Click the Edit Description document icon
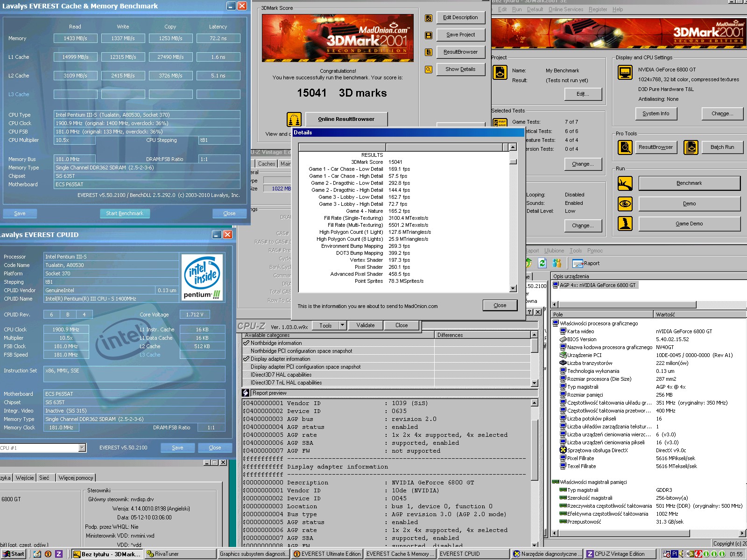The image size is (747, 560). pos(428,18)
